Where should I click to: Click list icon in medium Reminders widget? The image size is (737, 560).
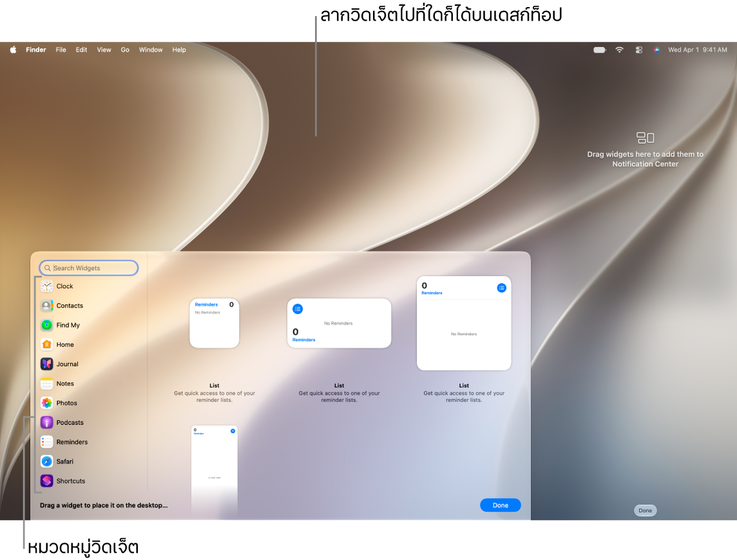298,309
